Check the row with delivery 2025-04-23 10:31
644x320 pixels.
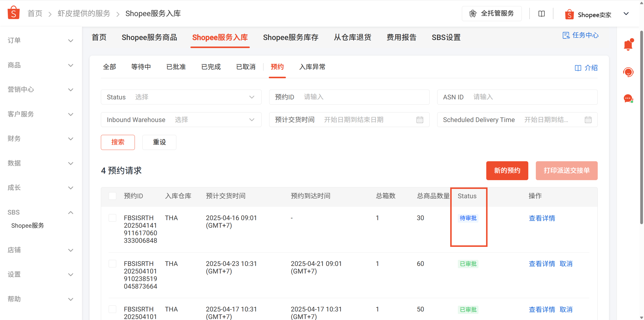point(113,264)
